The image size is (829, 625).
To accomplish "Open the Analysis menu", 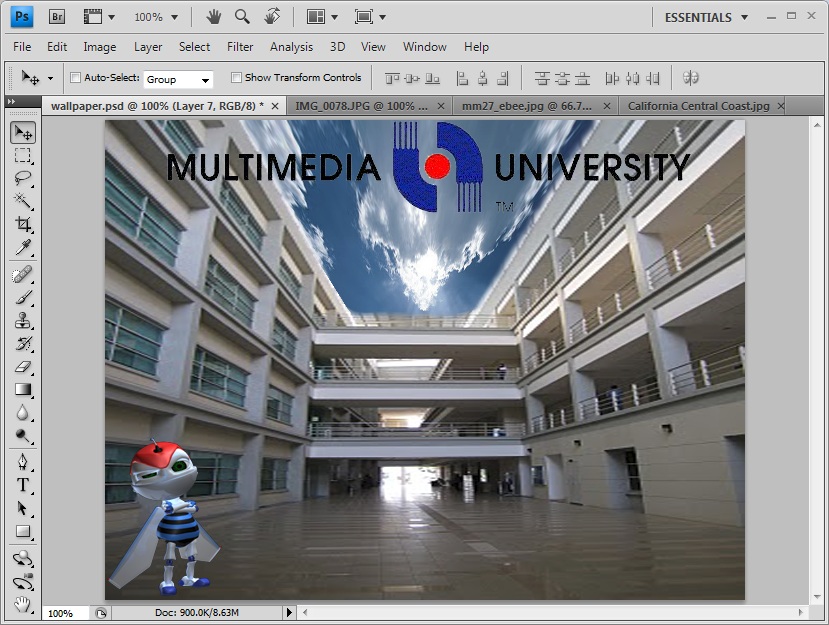I will [x=291, y=47].
